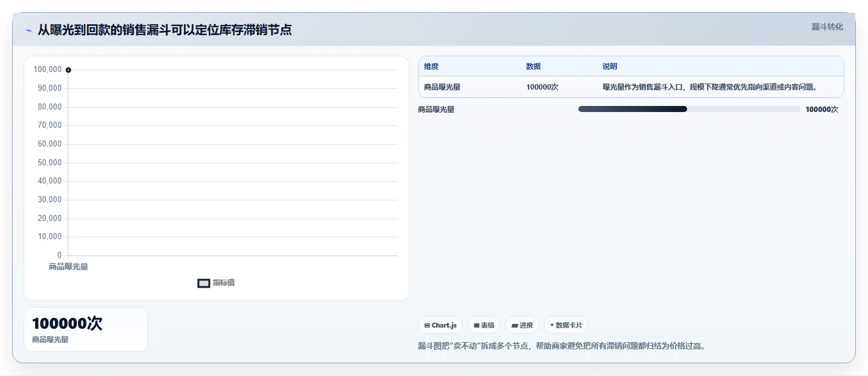
Task: Click the 0 y-axis label
Action: (x=59, y=256)
